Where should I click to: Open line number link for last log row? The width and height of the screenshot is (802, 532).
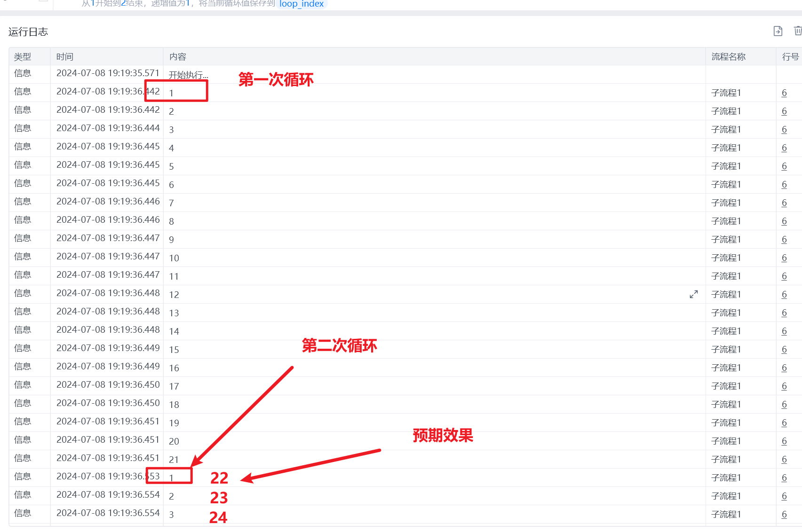pos(784,514)
